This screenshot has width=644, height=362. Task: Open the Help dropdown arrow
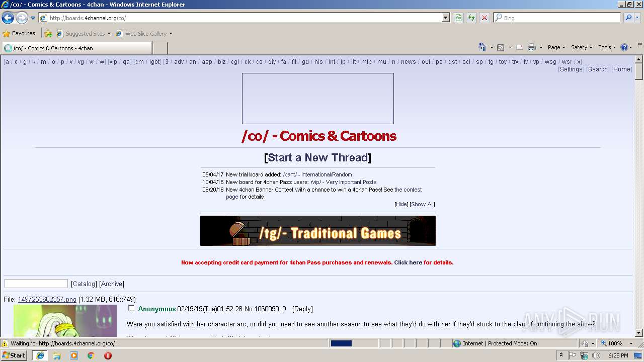pyautogui.click(x=631, y=47)
